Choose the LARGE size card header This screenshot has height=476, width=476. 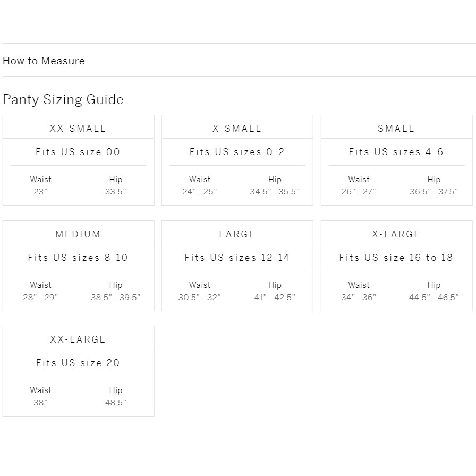point(237,234)
